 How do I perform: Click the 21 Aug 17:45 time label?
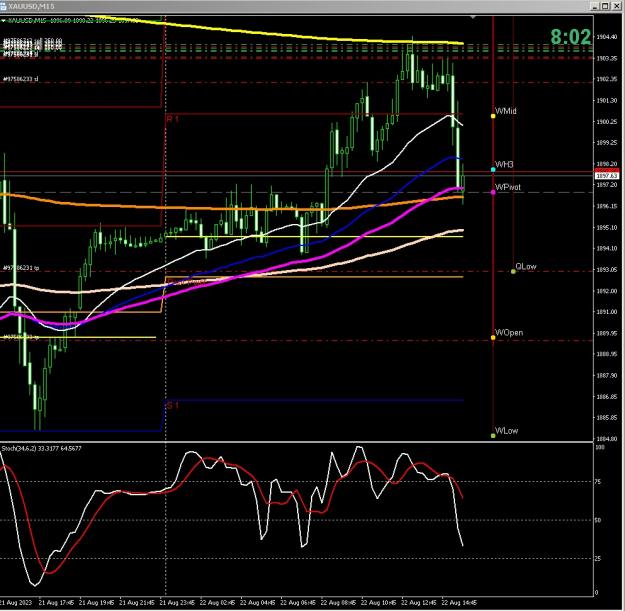tap(56, 603)
